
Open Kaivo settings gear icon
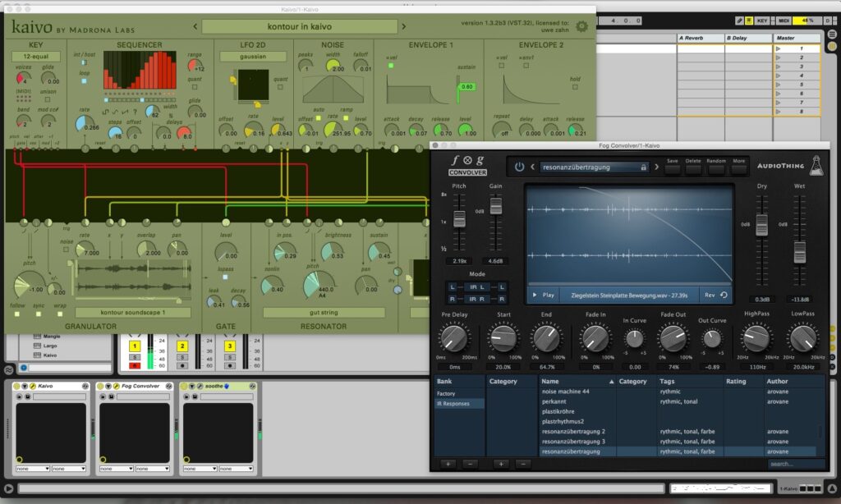[581, 26]
